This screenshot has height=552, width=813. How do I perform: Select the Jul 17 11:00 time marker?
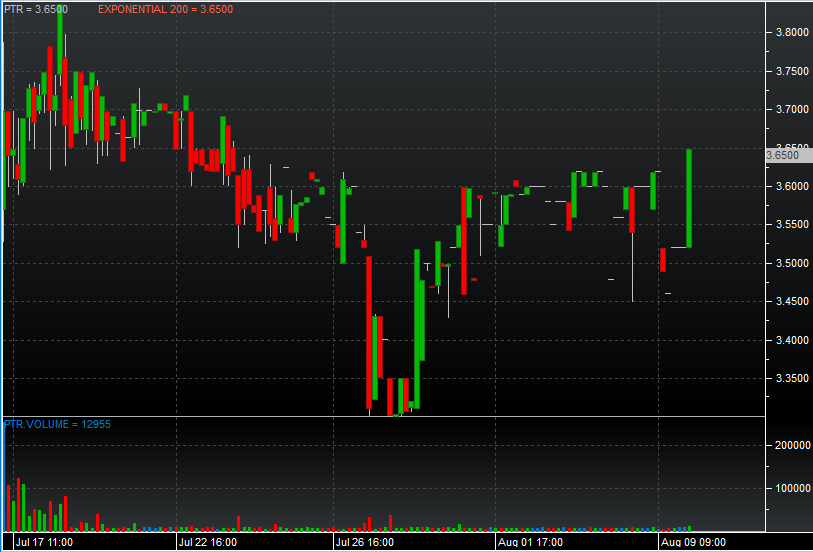pos(44,542)
